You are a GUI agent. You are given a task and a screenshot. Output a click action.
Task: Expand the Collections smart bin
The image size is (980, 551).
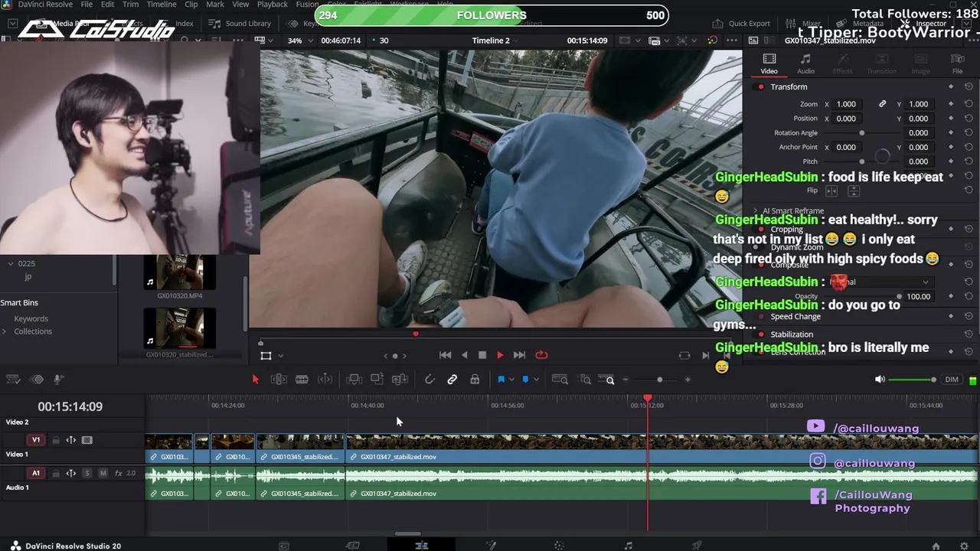click(5, 331)
